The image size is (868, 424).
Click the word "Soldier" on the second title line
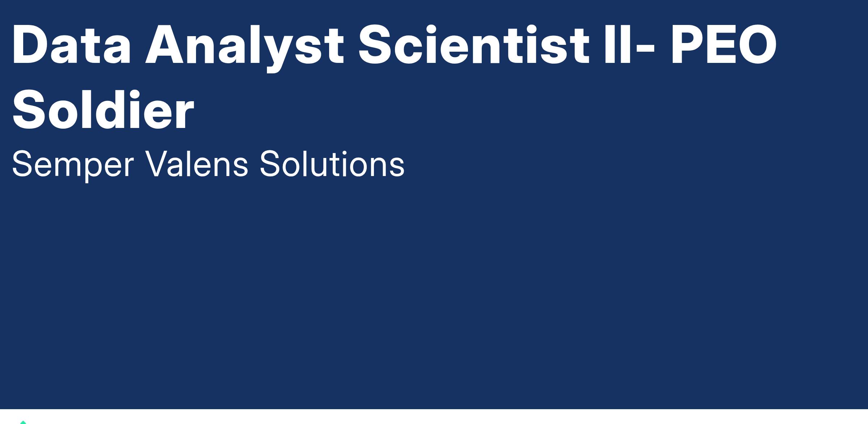103,110
